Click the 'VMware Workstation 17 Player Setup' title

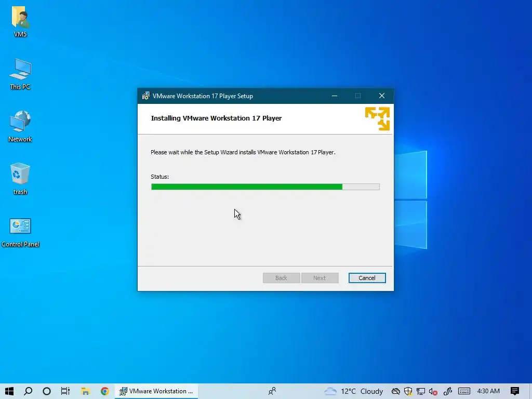point(203,96)
